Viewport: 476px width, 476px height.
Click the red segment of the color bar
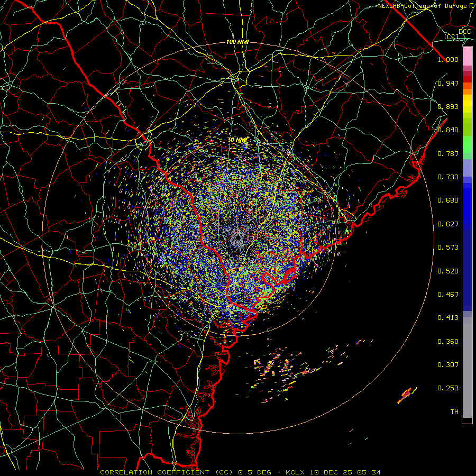[467, 79]
